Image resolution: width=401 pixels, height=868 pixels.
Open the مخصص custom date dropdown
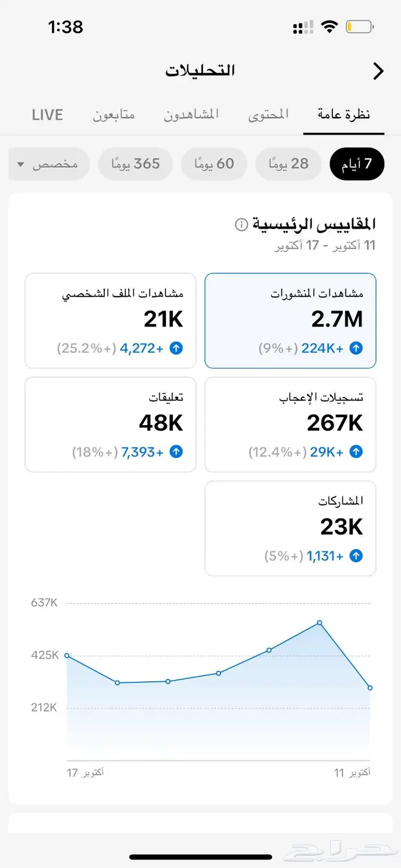(x=48, y=164)
